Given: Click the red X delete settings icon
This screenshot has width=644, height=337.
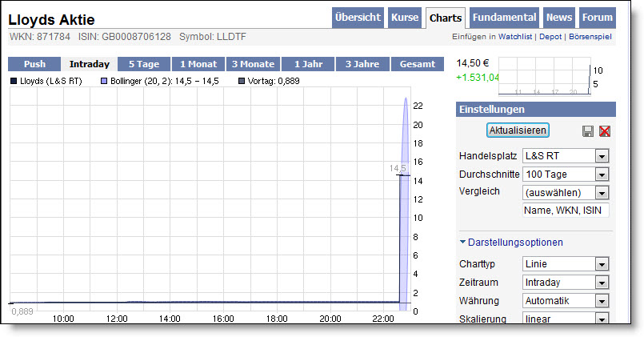Looking at the screenshot, I should coord(605,131).
